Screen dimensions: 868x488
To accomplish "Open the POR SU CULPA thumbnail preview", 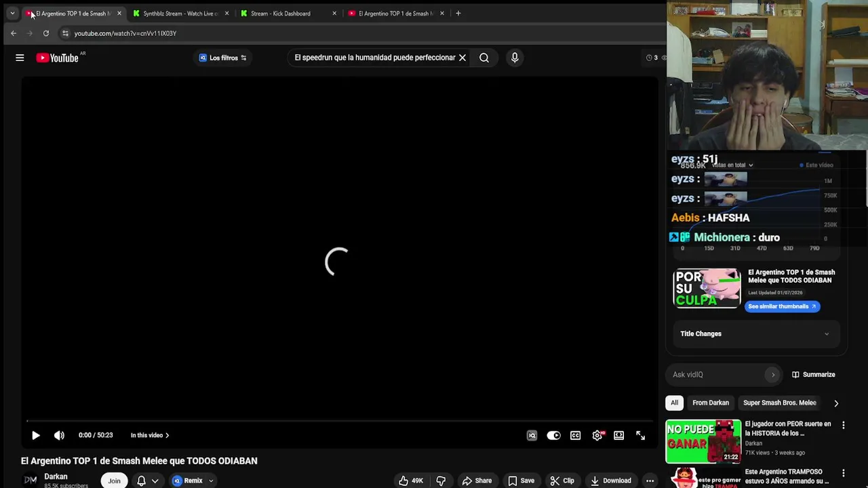I will [707, 288].
